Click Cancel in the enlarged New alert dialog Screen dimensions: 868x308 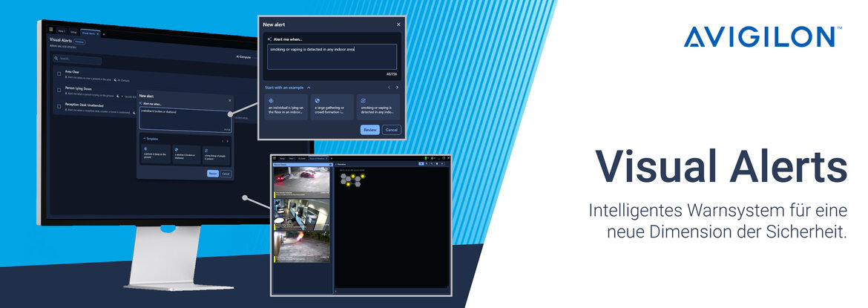[392, 130]
